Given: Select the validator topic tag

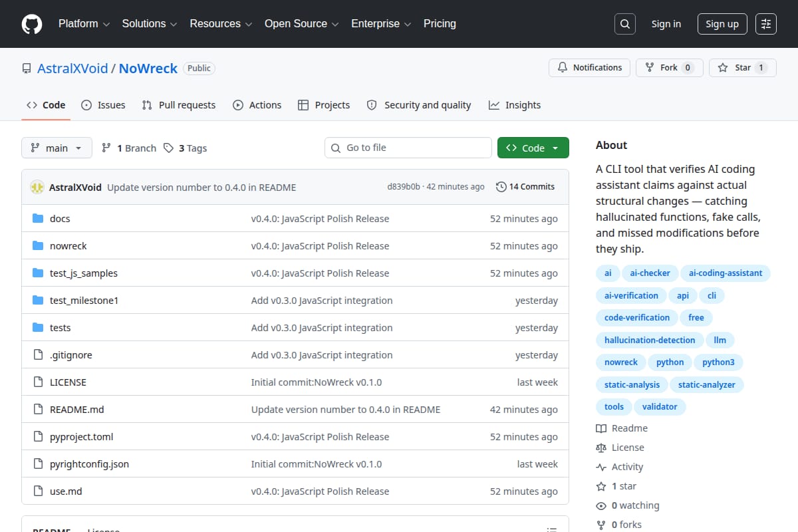Looking at the screenshot, I should click(x=660, y=406).
